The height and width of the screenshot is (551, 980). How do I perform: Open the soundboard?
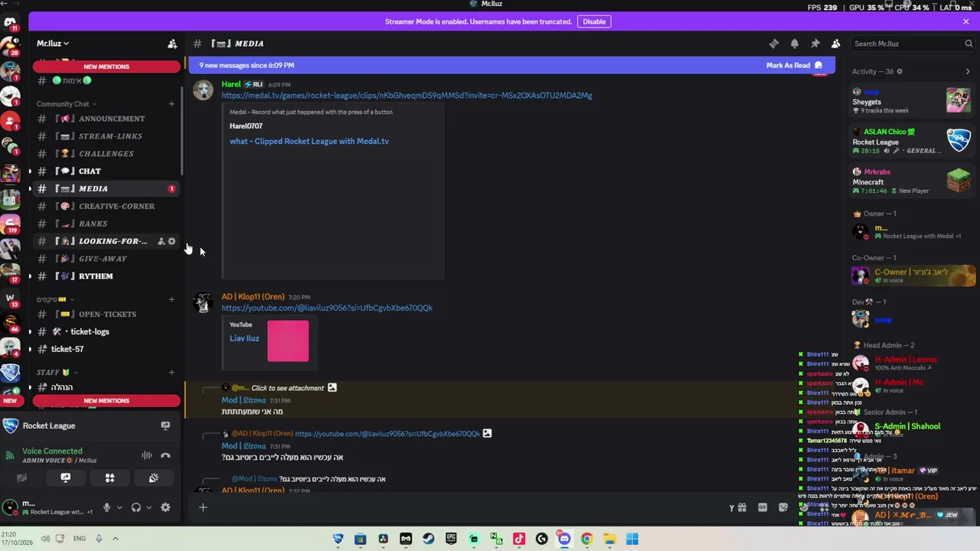pos(154,478)
